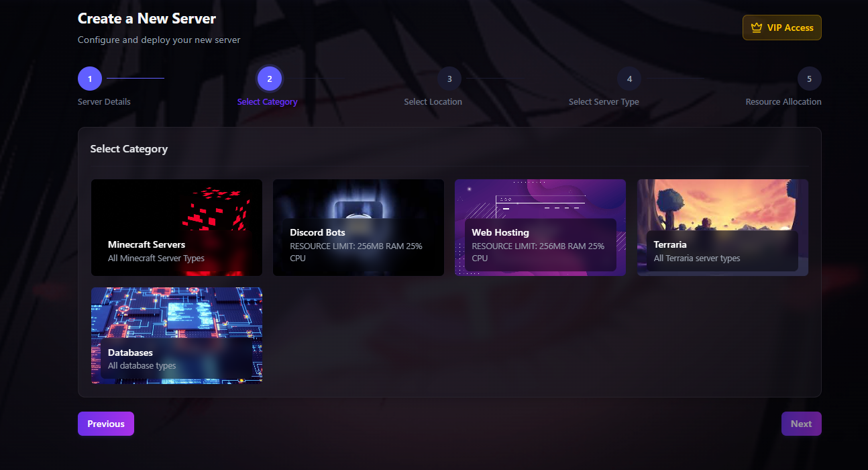Go back with the Previous button
The height and width of the screenshot is (470, 868).
tap(105, 424)
